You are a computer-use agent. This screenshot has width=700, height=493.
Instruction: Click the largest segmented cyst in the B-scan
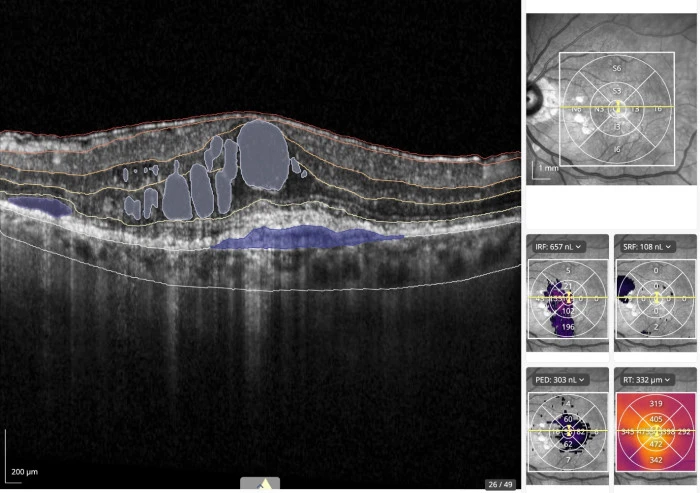point(263,155)
